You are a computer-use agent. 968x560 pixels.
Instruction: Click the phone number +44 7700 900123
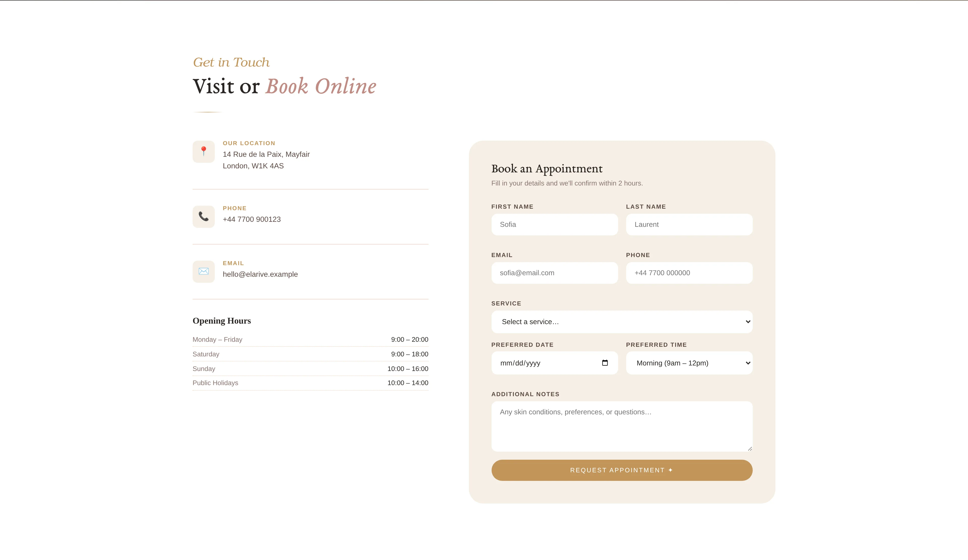click(252, 219)
